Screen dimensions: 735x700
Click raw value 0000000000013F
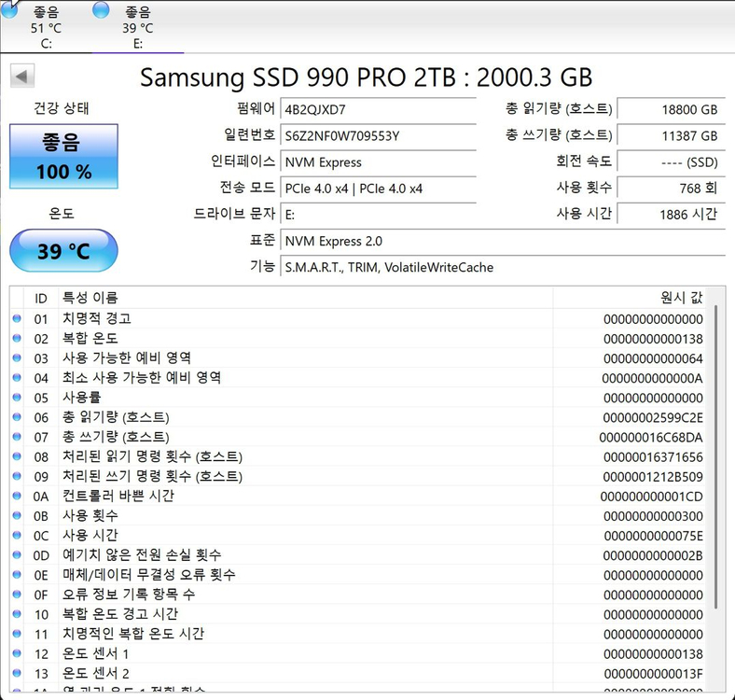tap(653, 674)
